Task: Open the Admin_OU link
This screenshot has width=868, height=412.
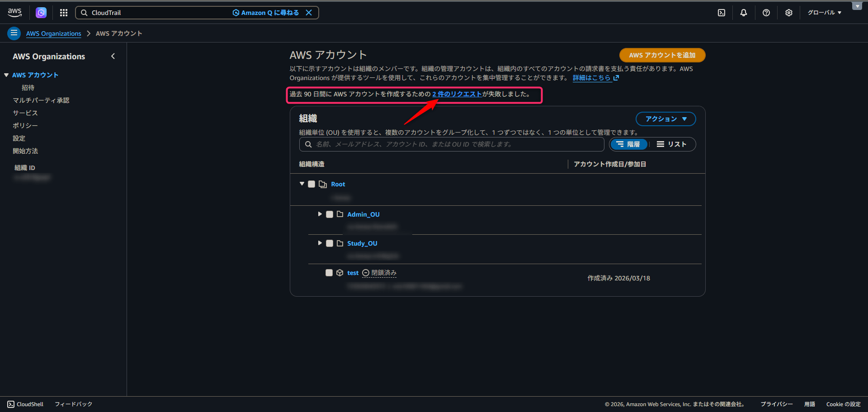Action: [x=363, y=214]
